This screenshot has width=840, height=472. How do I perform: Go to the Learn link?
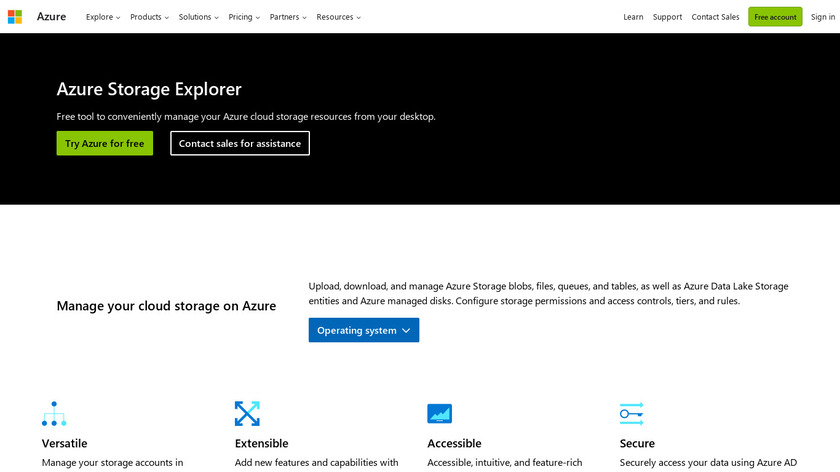[x=633, y=17]
